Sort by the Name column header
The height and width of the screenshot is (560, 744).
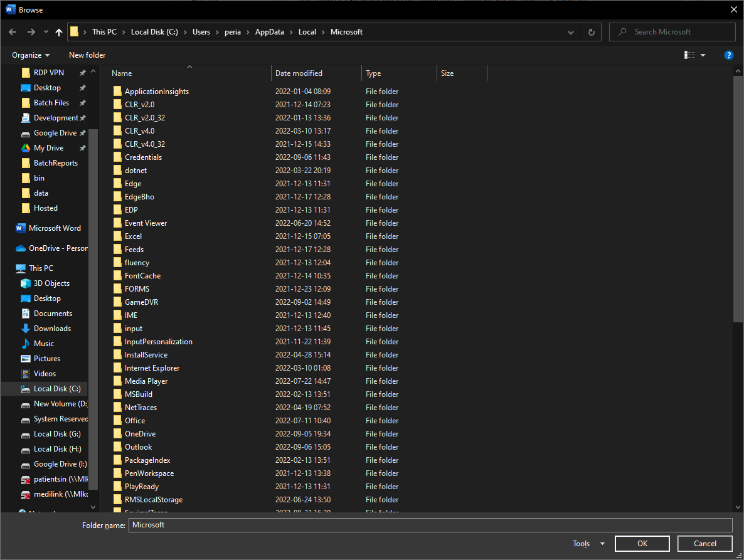tap(190, 73)
